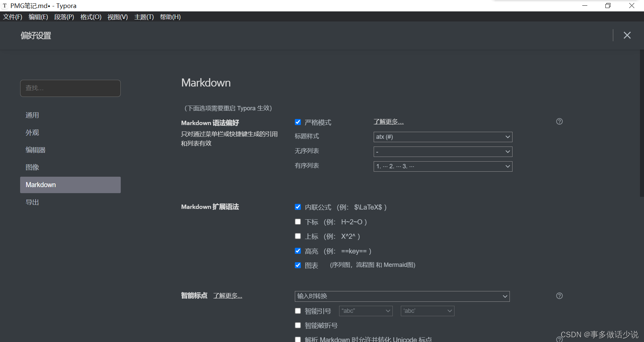Open the 段落(P) menu
644x342 pixels.
(x=64, y=17)
